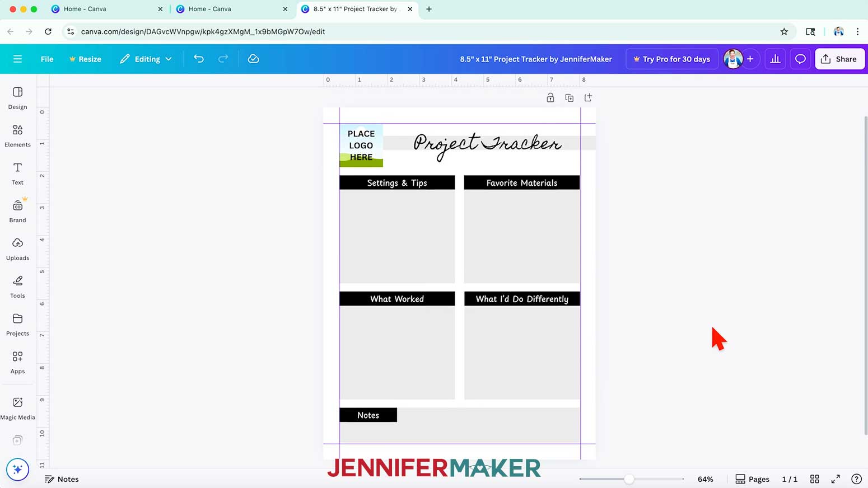The image size is (868, 488).
Task: Bookmark this page with the star icon
Action: [784, 31]
